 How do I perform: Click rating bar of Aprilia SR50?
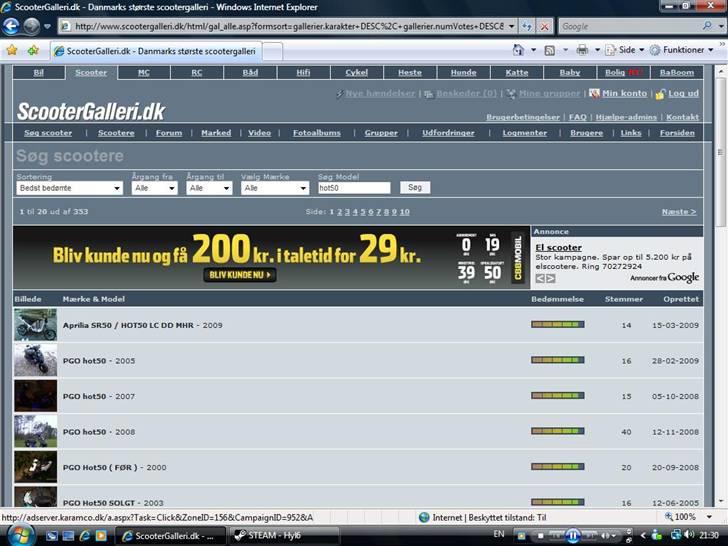click(557, 324)
